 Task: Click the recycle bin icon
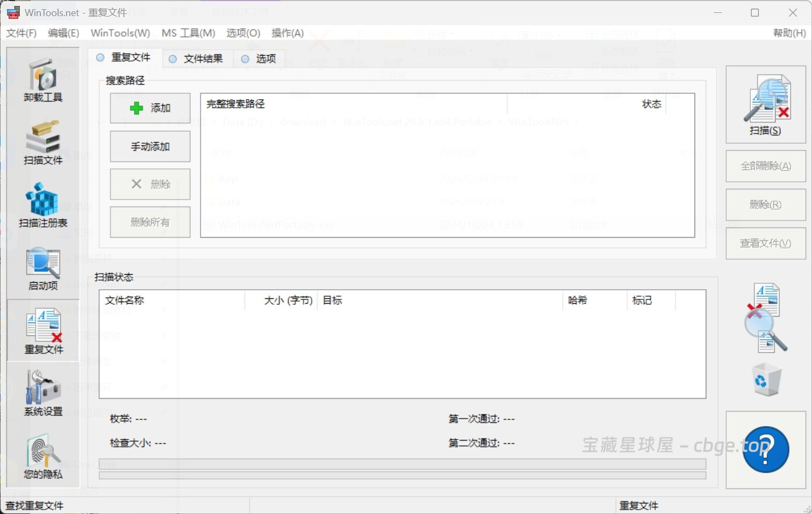point(767,380)
